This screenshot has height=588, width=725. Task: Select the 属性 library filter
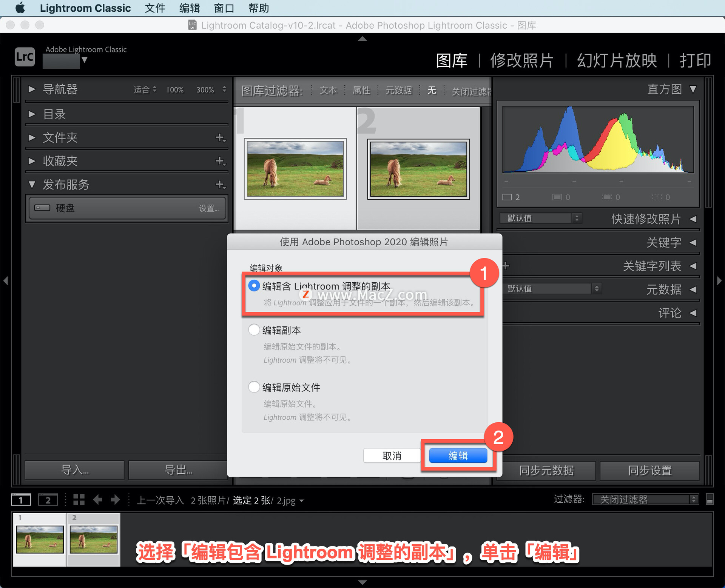pos(361,90)
